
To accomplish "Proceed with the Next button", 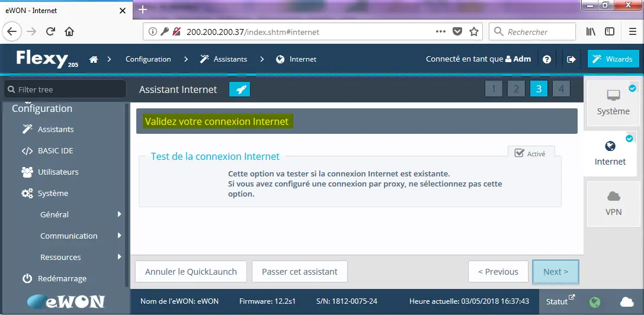I will coord(556,271).
